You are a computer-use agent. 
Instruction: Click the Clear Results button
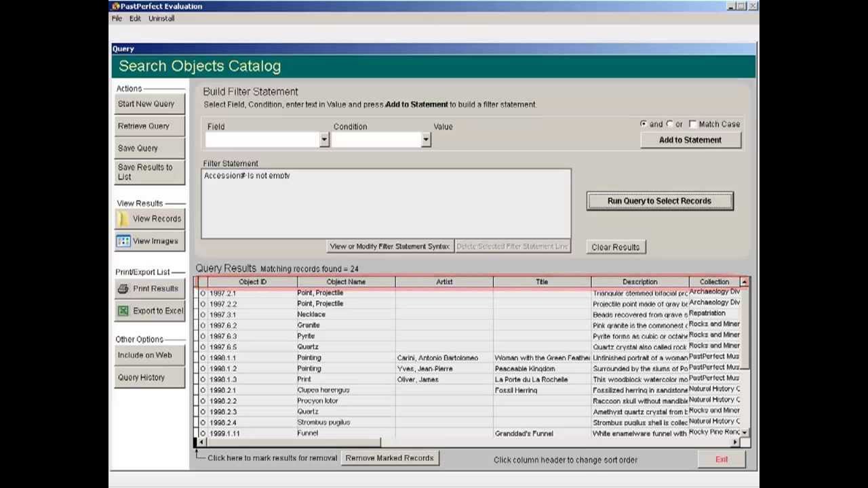point(615,247)
